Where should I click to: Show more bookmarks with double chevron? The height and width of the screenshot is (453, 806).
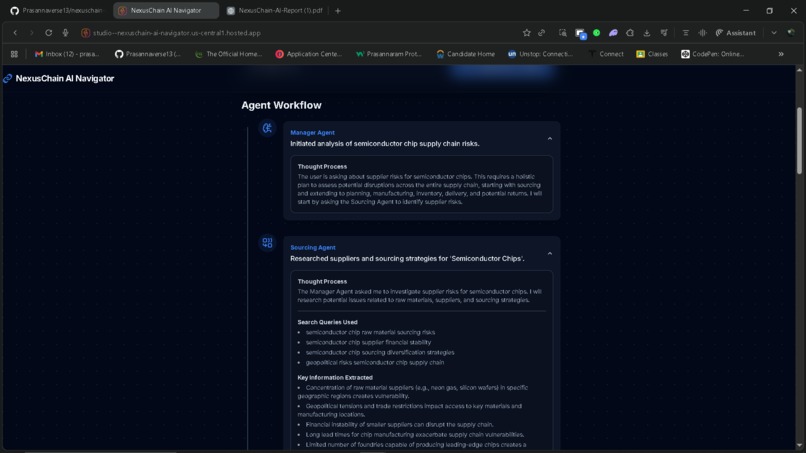tap(781, 54)
